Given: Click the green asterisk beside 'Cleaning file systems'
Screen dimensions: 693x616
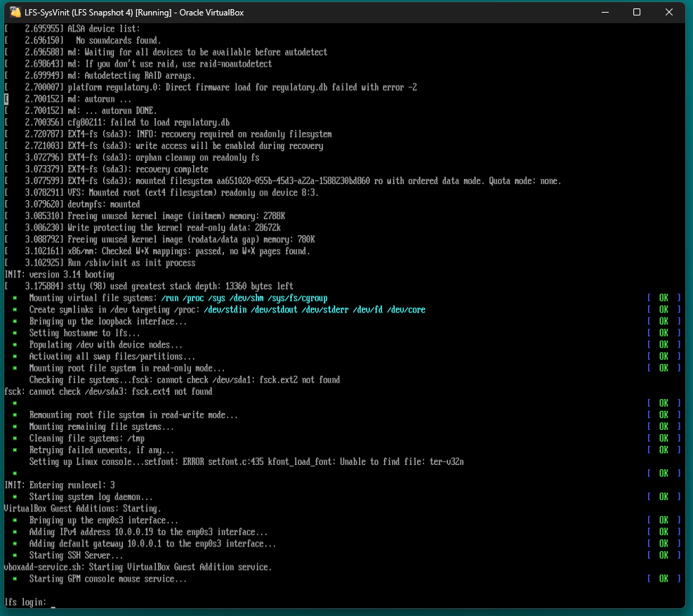Looking at the screenshot, I should click(15, 438).
